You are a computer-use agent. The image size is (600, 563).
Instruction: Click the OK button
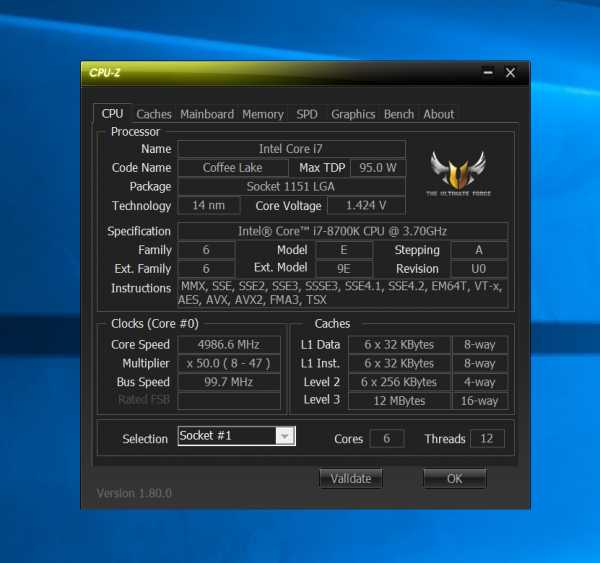455,478
